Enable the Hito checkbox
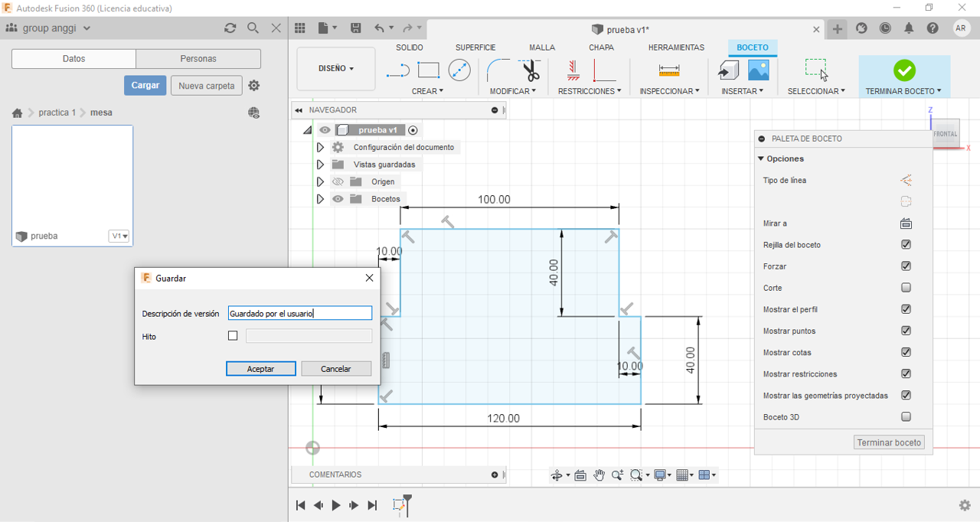 pos(233,336)
